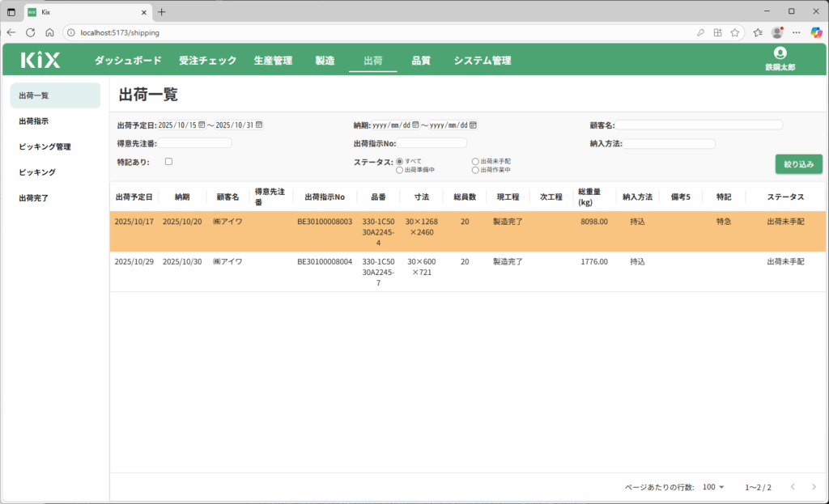Click the 顧客名 input field
The image size is (829, 504).
(x=699, y=125)
